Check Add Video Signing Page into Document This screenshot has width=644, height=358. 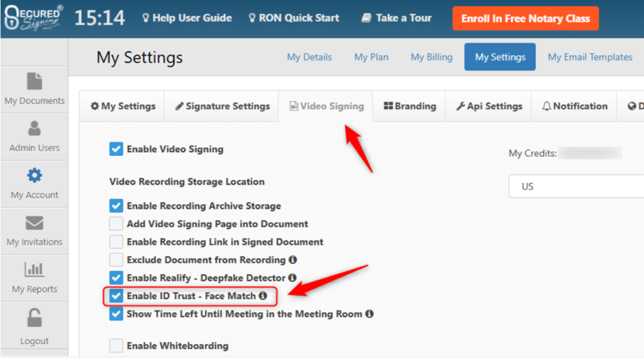click(x=116, y=224)
